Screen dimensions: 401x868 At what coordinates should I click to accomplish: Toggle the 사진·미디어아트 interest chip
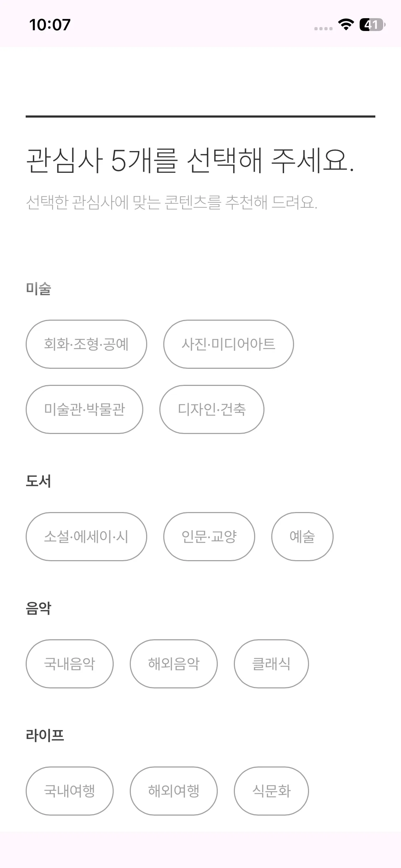coord(228,344)
